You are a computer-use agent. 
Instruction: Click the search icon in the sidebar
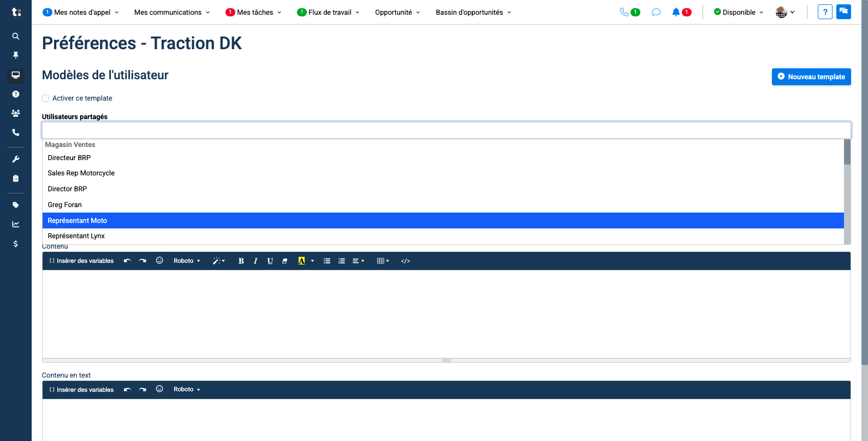(16, 36)
